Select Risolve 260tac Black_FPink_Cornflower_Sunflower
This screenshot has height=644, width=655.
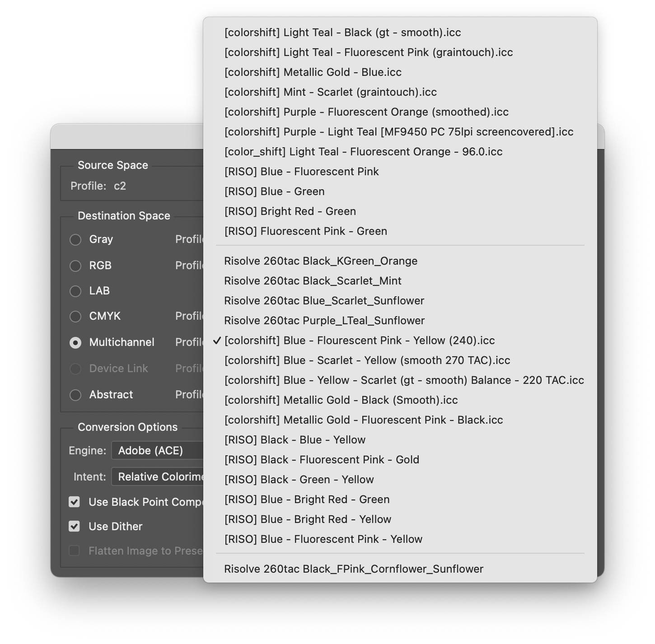[400, 569]
